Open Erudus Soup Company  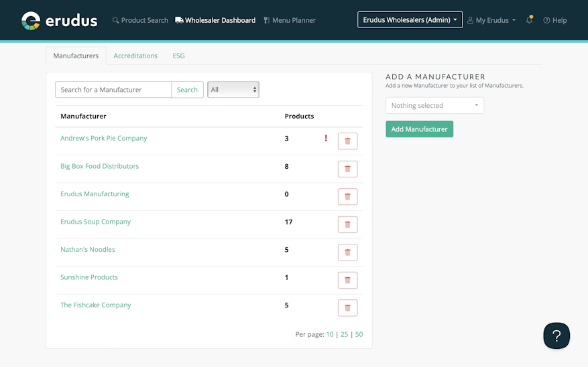pos(96,222)
